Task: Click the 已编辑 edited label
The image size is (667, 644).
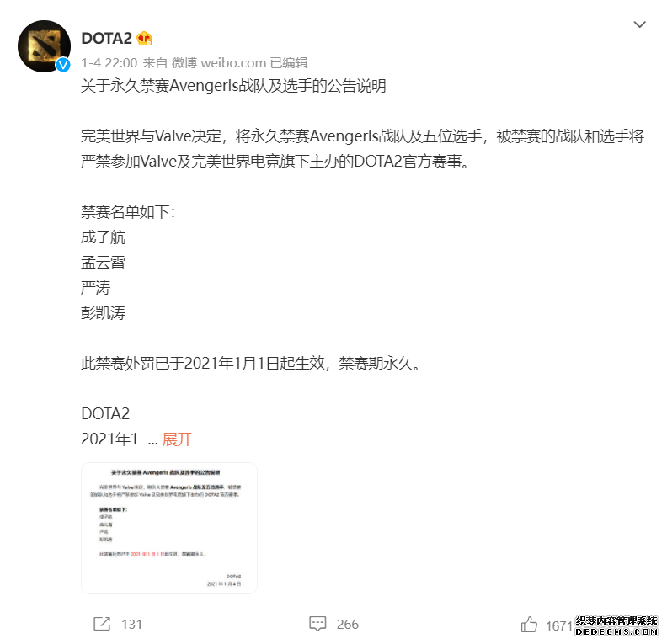Action: tap(289, 63)
